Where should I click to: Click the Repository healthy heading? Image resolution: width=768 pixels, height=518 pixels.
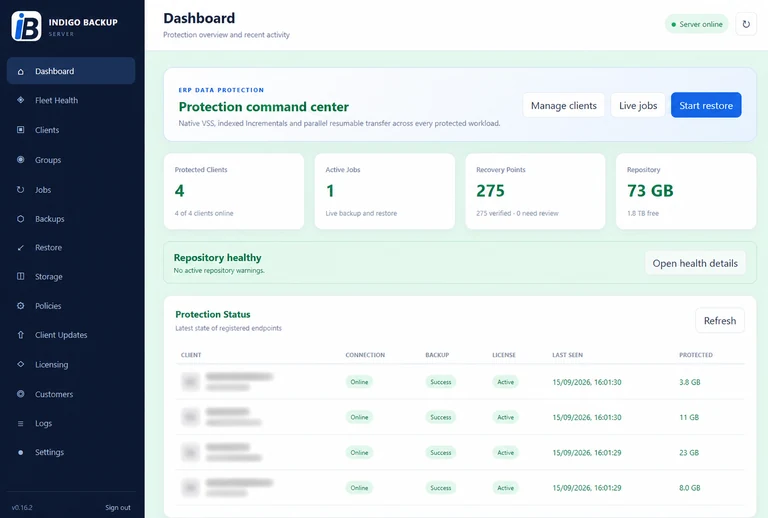point(217,258)
